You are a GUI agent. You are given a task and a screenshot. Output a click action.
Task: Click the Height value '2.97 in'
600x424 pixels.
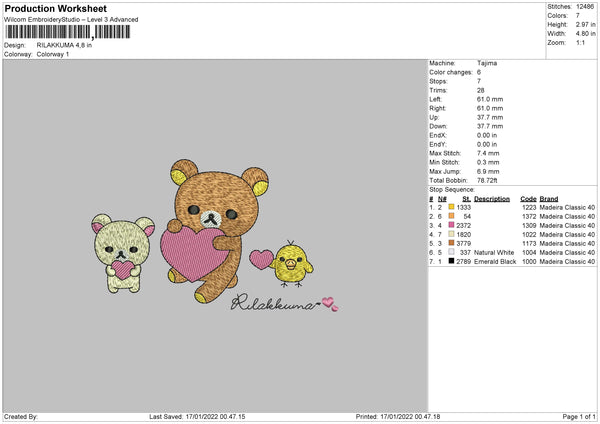click(x=586, y=24)
